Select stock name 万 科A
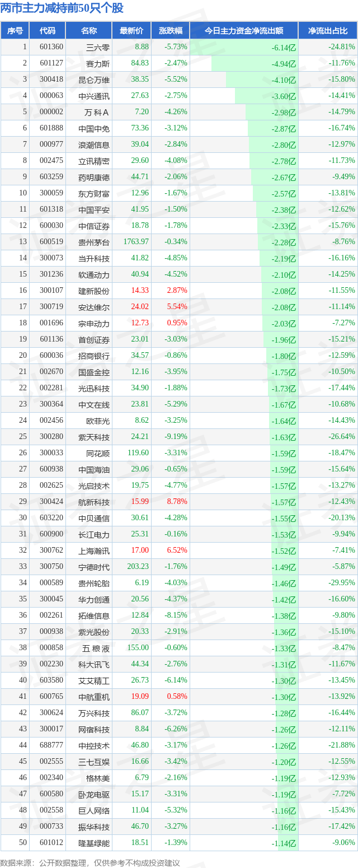This screenshot has height=868, width=358. [x=96, y=112]
